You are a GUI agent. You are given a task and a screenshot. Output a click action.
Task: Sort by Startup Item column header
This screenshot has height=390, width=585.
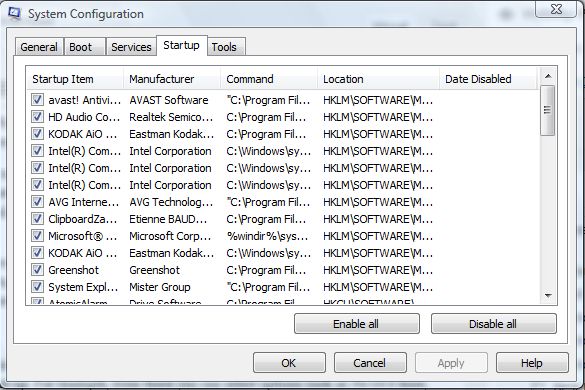75,79
